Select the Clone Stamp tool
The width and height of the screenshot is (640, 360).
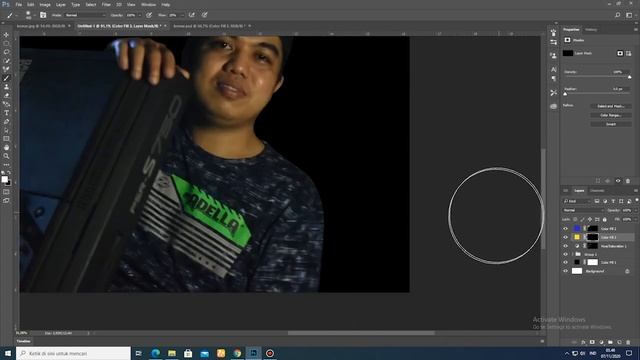[6, 87]
